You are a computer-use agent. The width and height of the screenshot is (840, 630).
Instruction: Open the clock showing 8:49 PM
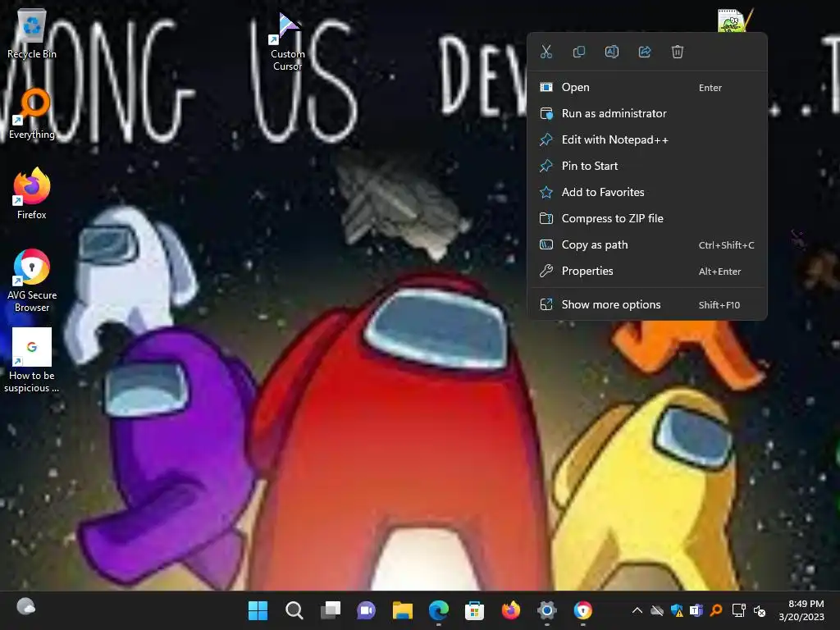(x=801, y=610)
